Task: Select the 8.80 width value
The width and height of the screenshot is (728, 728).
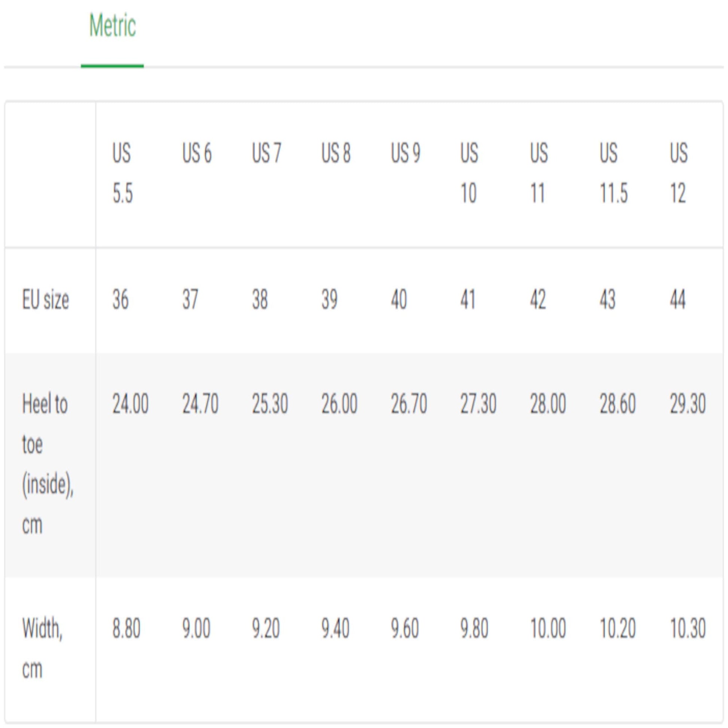Action: [x=126, y=628]
